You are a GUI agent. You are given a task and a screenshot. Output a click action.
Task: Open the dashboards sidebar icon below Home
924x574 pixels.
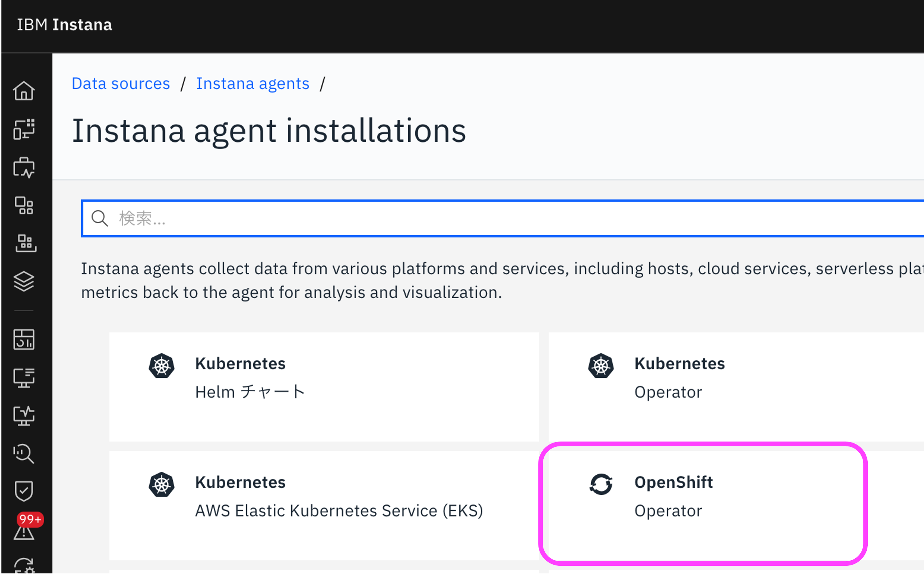(x=24, y=130)
